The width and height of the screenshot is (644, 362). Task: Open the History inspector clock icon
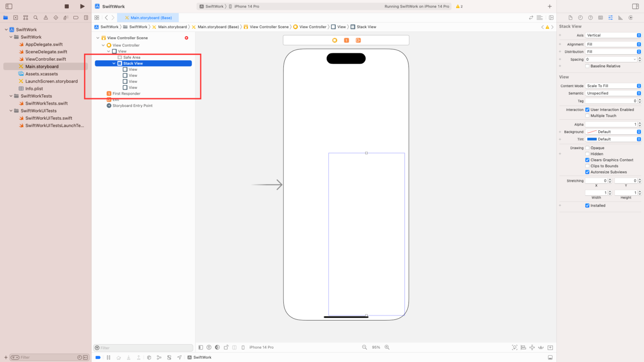tap(580, 18)
